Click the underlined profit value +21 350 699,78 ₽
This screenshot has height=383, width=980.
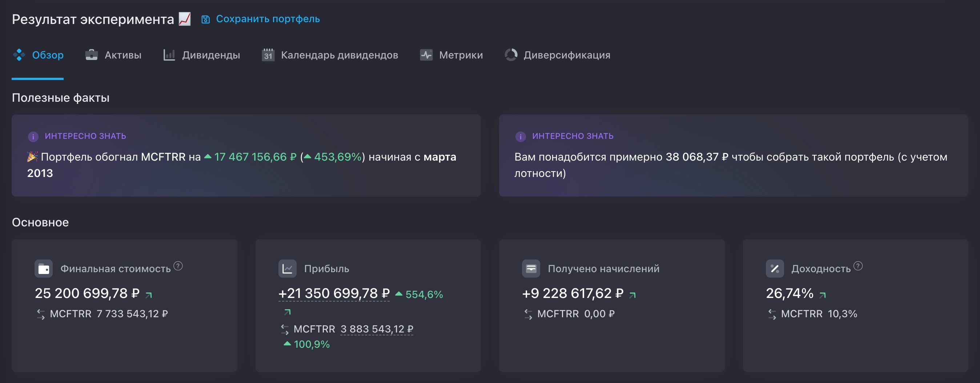click(334, 294)
